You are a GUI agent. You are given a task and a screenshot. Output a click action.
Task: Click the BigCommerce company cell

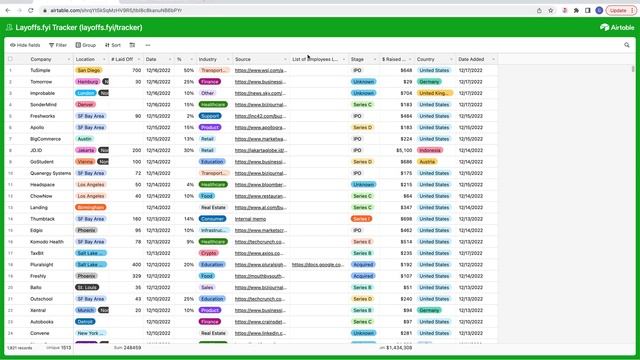pos(51,139)
